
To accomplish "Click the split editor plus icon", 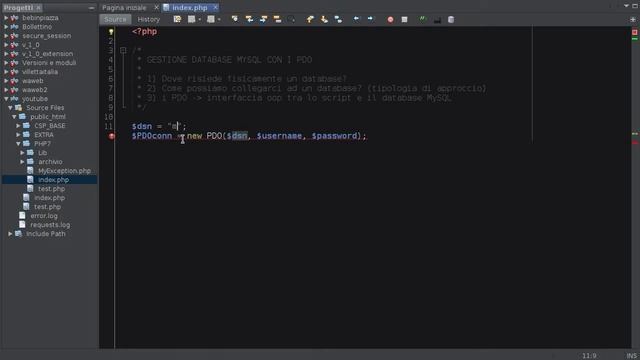I will [x=633, y=19].
